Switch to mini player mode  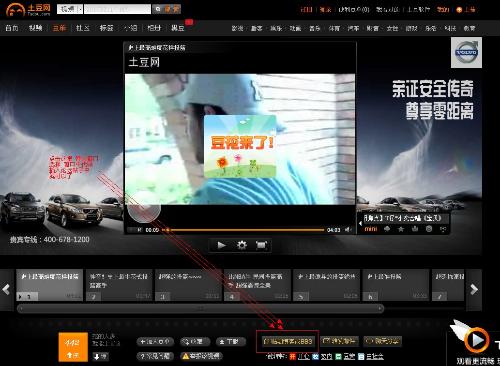pos(370,229)
